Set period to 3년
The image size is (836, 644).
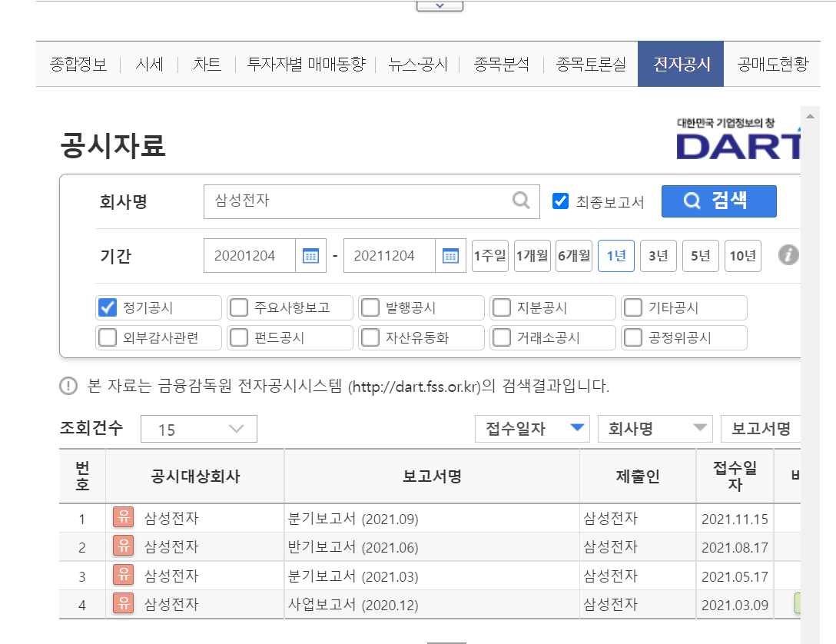coord(659,256)
